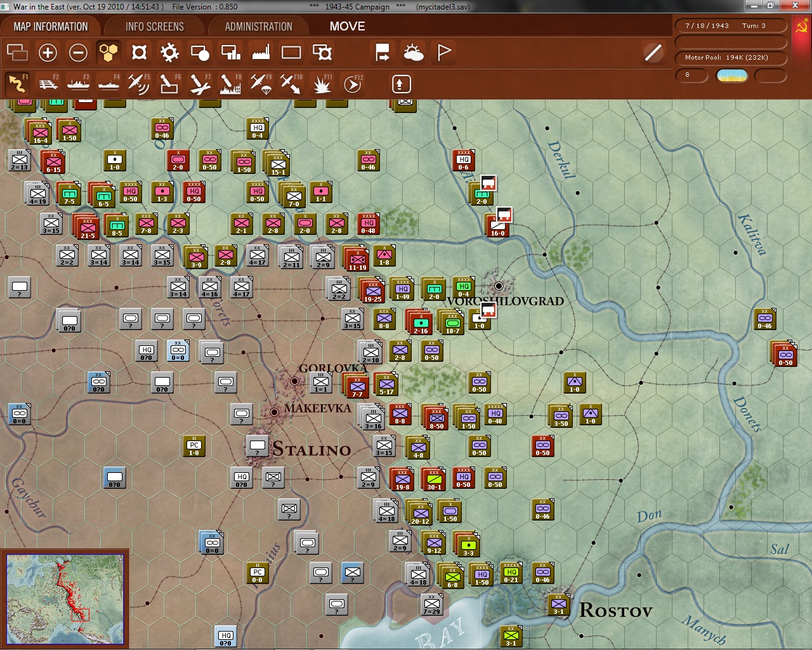The image size is (812, 650).
Task: Click the Makeevka city marker
Action: [274, 412]
